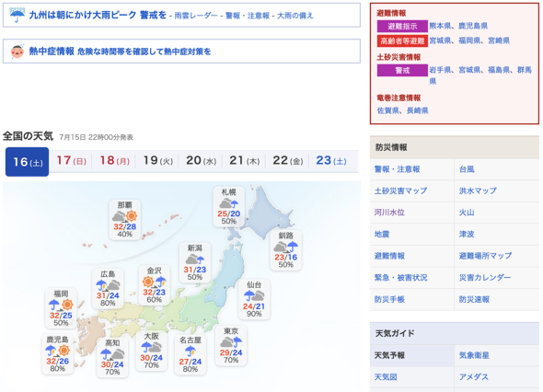This screenshot has height=392, width=543.
Task: Select the 20 (水) date tab
Action: tap(201, 160)
